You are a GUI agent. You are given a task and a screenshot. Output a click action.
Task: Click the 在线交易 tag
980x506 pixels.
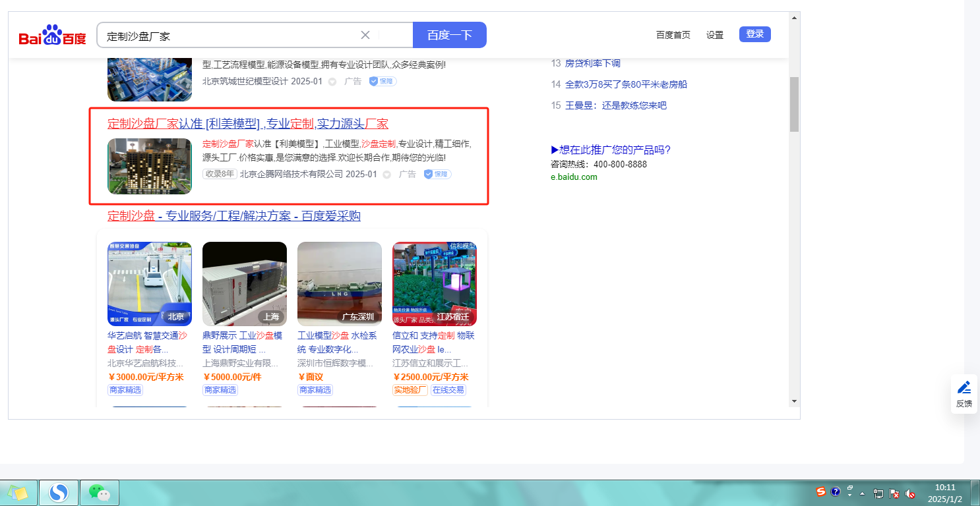click(x=448, y=390)
